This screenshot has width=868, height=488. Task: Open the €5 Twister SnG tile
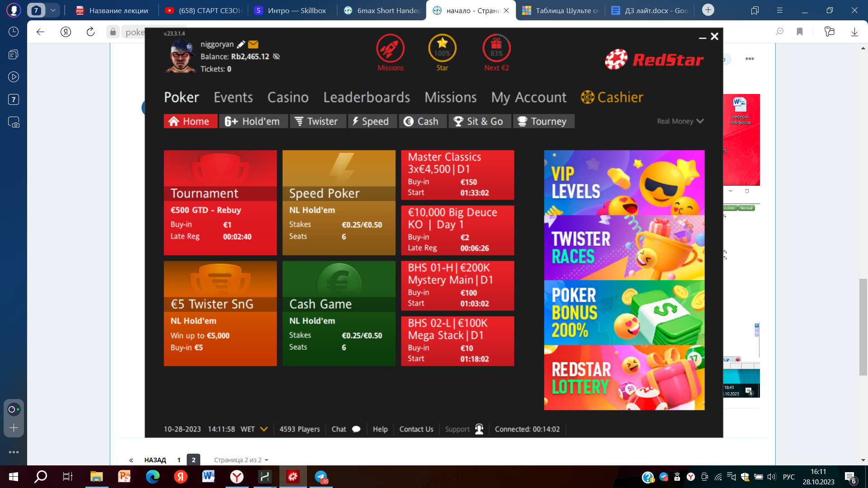coord(220,313)
